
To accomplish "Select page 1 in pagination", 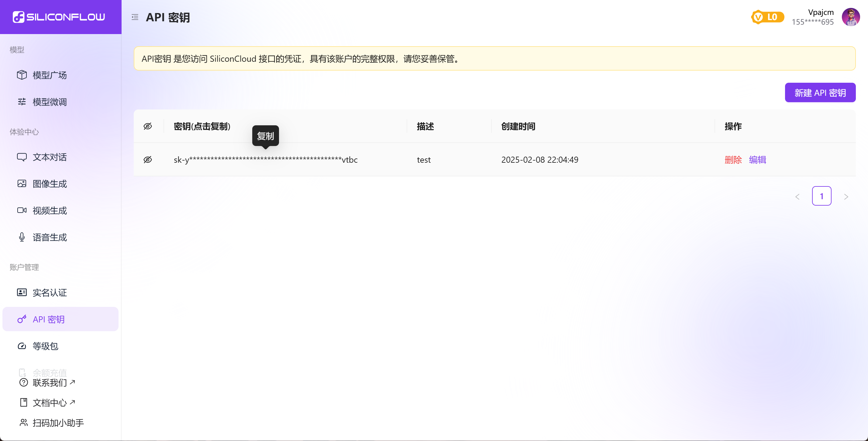I will [x=821, y=196].
